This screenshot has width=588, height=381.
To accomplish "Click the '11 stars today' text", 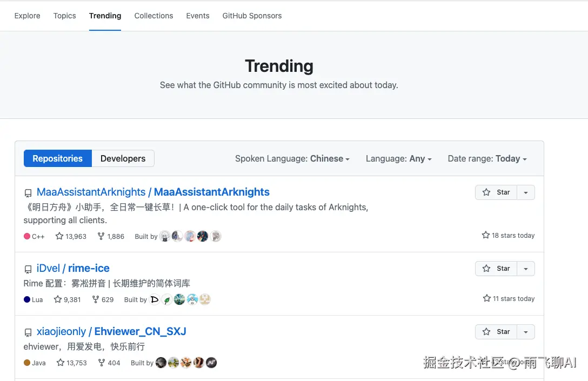I will 513,299.
